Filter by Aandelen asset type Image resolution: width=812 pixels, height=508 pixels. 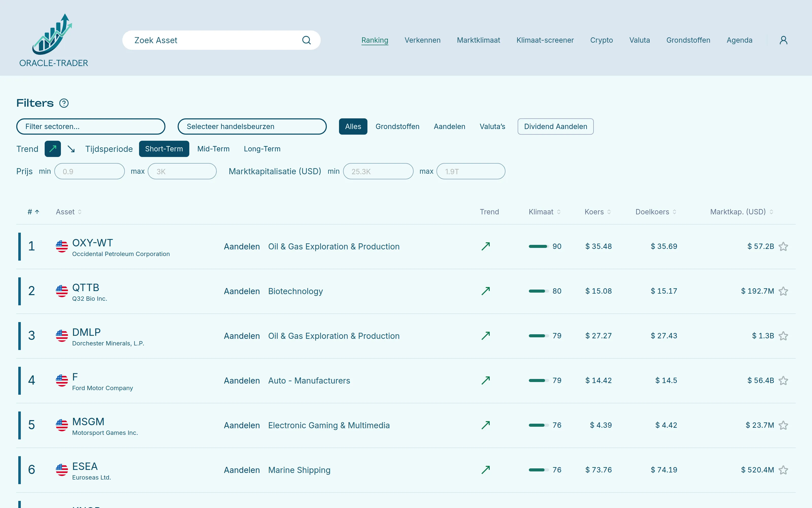tap(449, 127)
